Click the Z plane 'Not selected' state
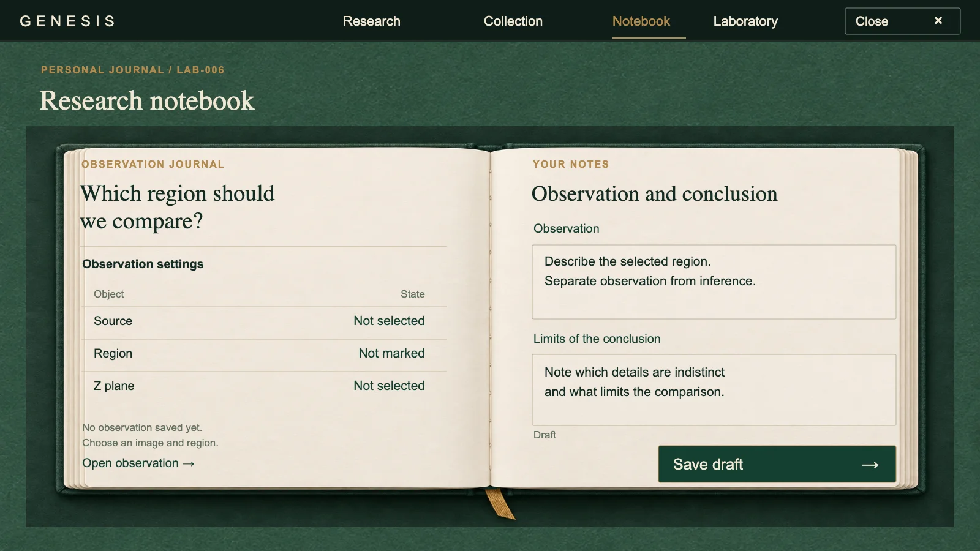Image resolution: width=980 pixels, height=551 pixels. (x=389, y=386)
